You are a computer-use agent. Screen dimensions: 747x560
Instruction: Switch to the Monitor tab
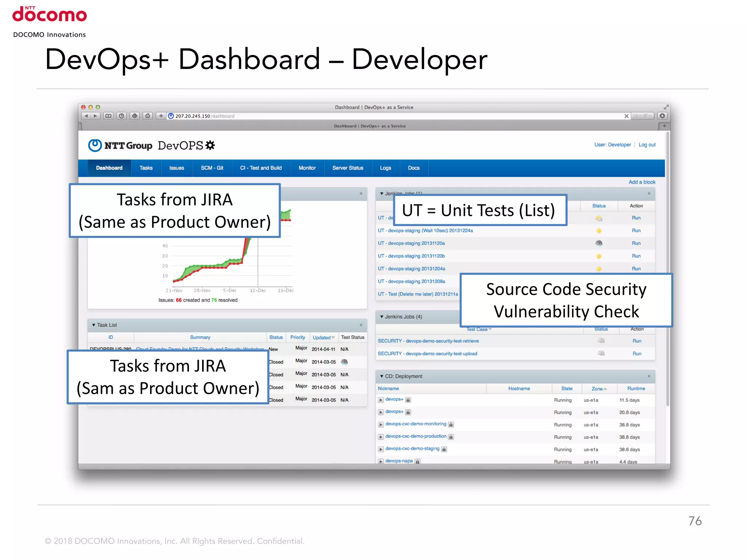pyautogui.click(x=307, y=168)
